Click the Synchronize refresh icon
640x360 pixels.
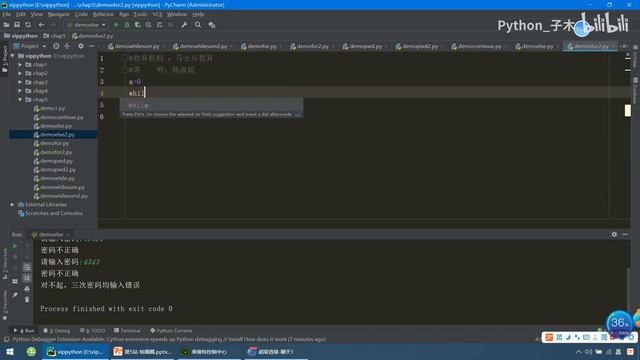(28, 25)
